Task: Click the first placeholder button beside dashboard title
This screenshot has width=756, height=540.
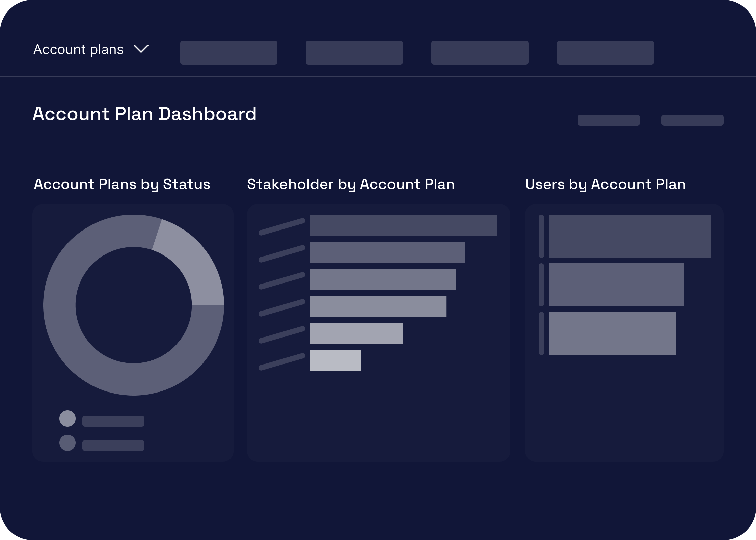Action: click(x=609, y=120)
